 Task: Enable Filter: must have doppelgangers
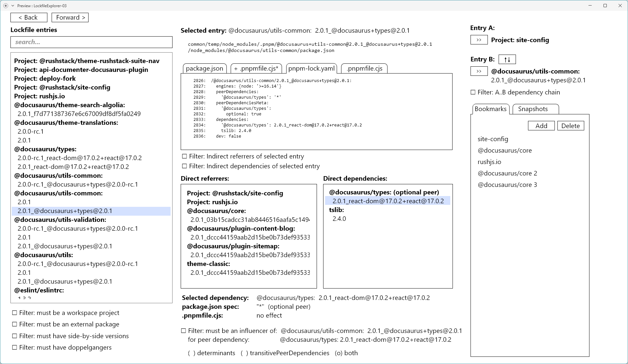tap(14, 348)
